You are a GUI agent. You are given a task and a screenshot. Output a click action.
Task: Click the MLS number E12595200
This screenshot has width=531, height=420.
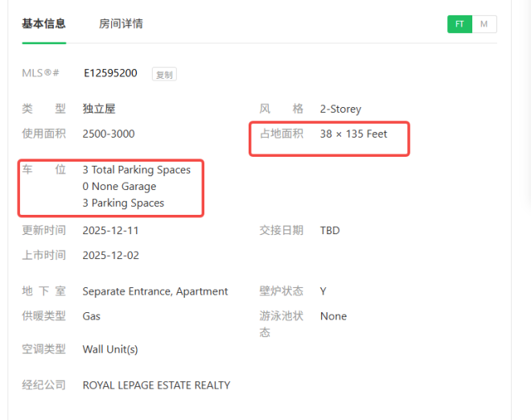click(x=110, y=73)
